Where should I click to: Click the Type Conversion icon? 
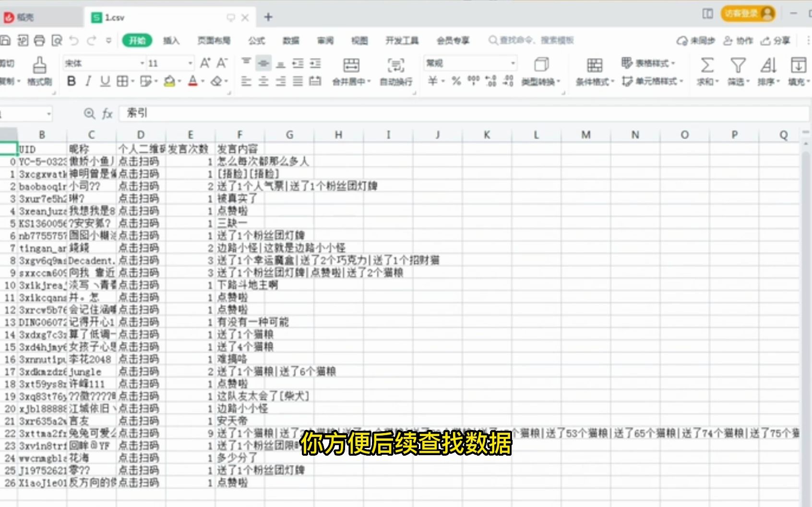[541, 65]
